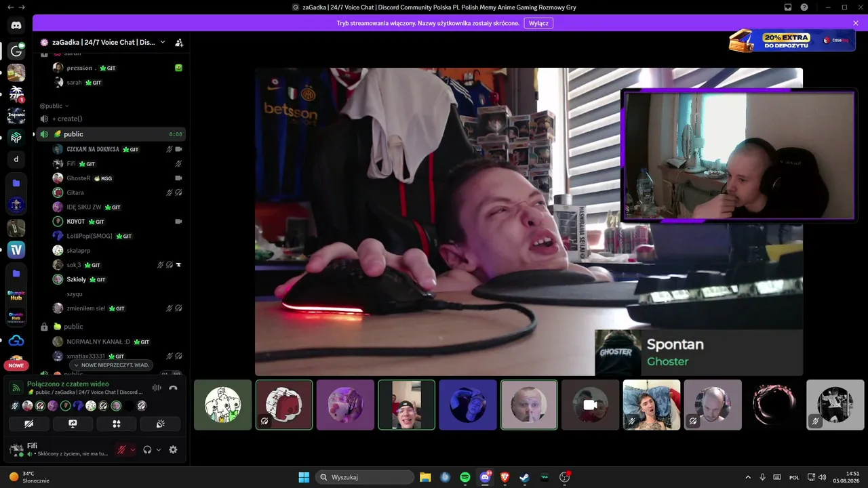The width and height of the screenshot is (868, 488).
Task: Open the inbox icon in title bar
Action: [x=788, y=7]
